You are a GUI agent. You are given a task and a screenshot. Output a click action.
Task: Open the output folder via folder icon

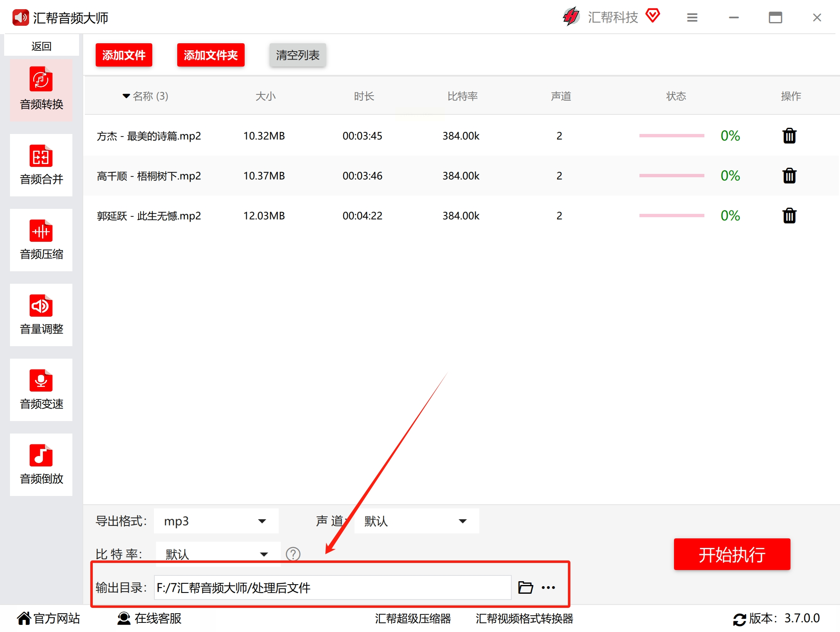tap(525, 587)
